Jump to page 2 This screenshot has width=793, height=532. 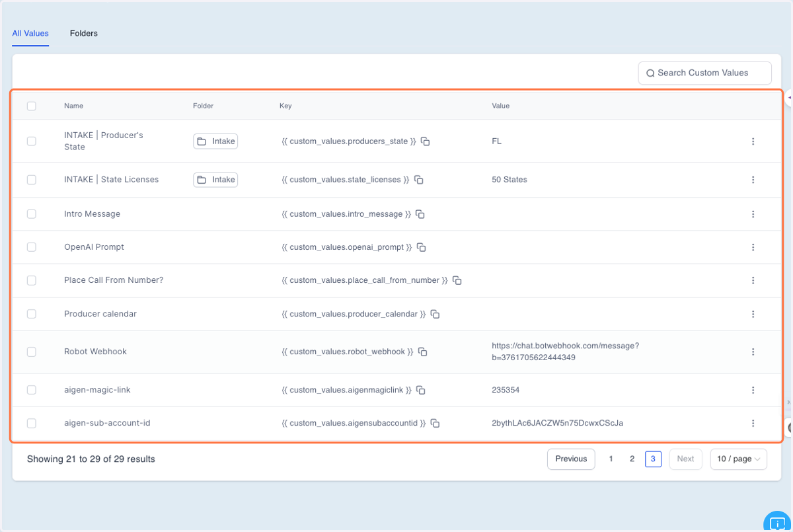pyautogui.click(x=632, y=459)
